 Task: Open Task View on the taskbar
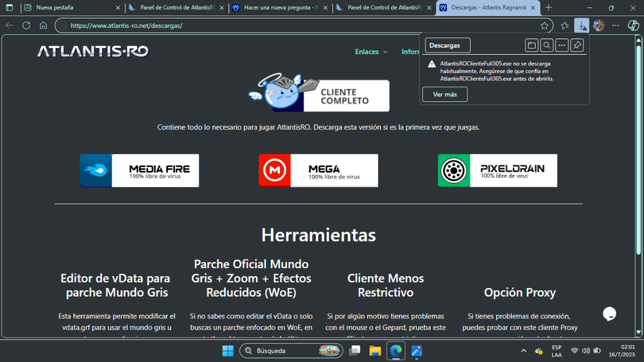(x=354, y=351)
